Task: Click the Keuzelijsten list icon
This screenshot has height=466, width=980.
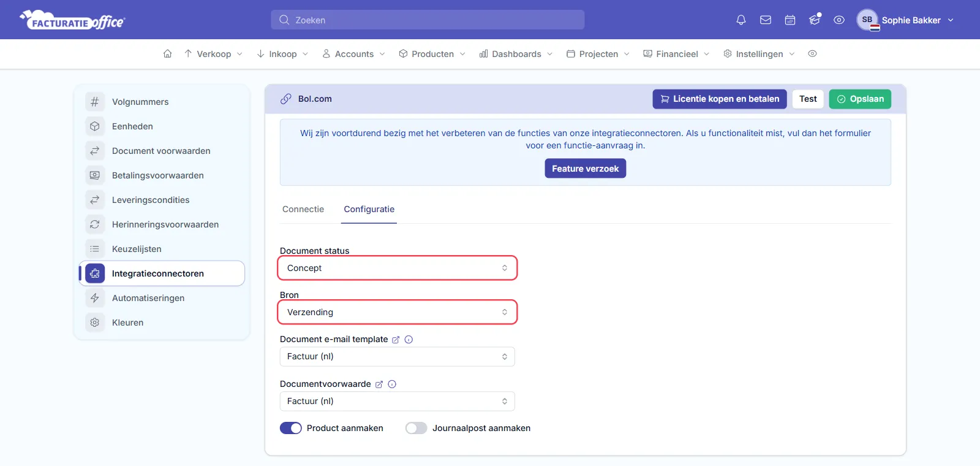Action: [x=95, y=249]
